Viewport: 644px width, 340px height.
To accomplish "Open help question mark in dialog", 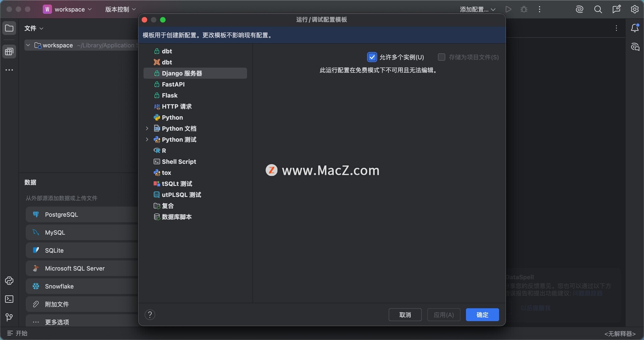I will click(x=150, y=315).
